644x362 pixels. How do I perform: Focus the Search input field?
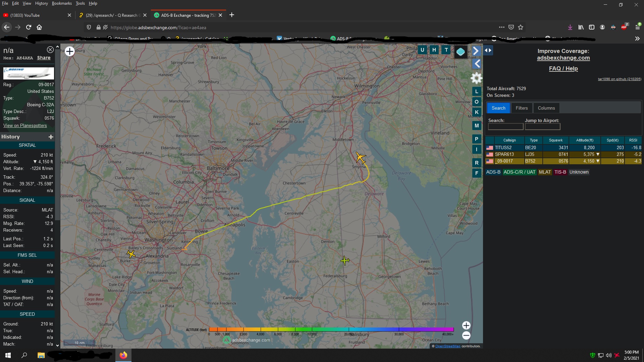pos(505,127)
